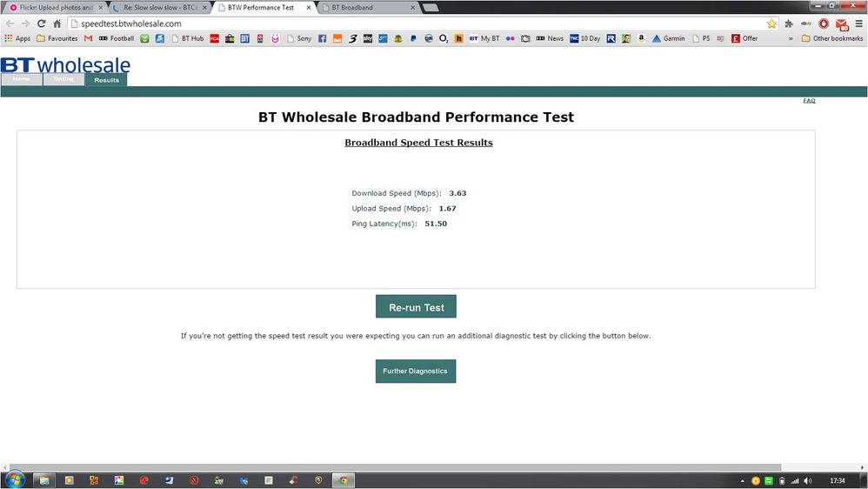This screenshot has height=489, width=868.
Task: Open the orange 'h' bookmark icon
Action: pyautogui.click(x=458, y=38)
